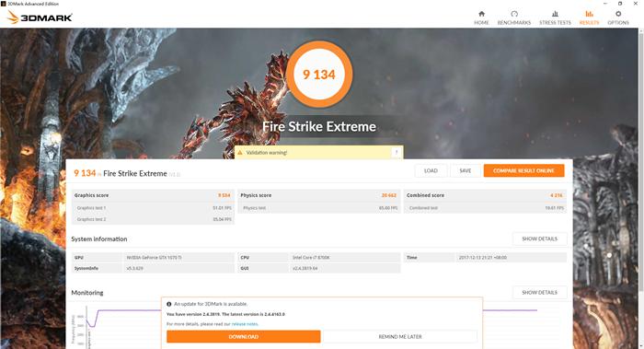Viewport: 644px width, 349px height.
Task: Open the Stress Tests section
Action: pyautogui.click(x=555, y=17)
